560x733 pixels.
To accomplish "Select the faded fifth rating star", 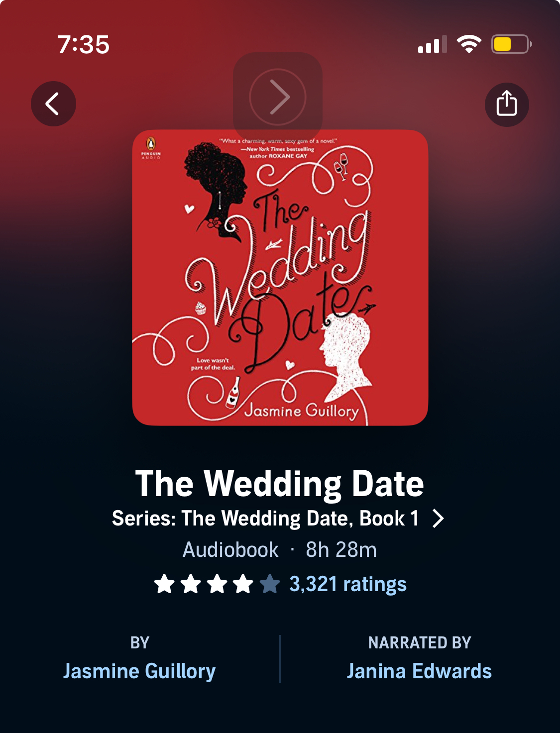I will [270, 584].
